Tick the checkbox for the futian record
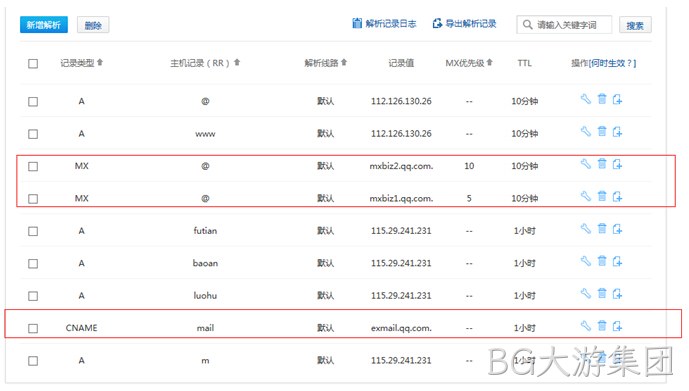The height and width of the screenshot is (391, 689). 33,231
